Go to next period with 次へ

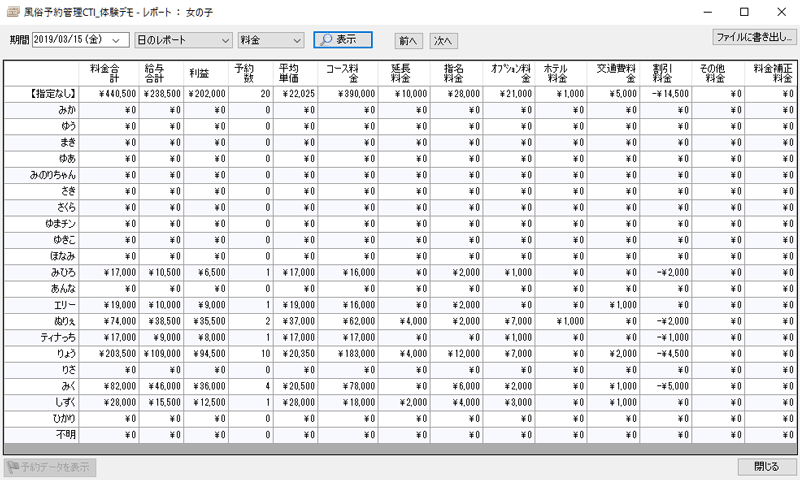point(443,41)
